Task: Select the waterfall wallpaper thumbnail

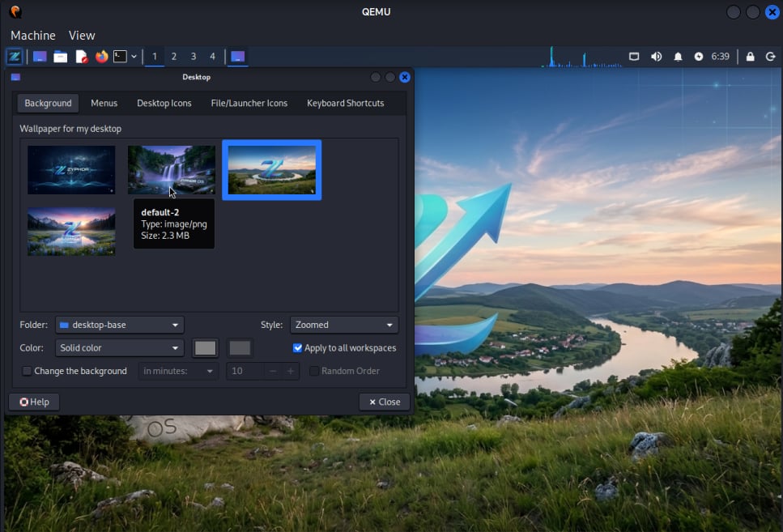Action: click(172, 169)
